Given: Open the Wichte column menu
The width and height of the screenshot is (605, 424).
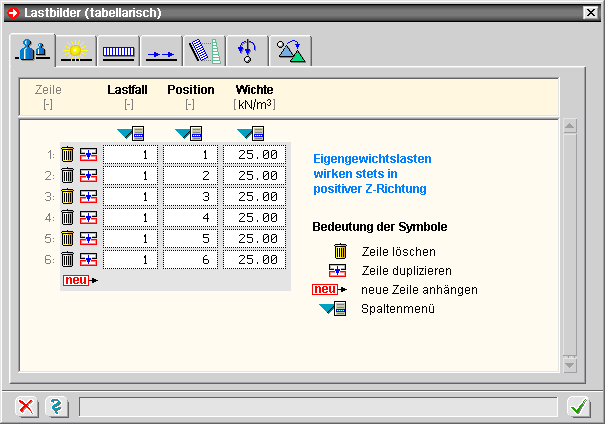Looking at the screenshot, I should 251,132.
